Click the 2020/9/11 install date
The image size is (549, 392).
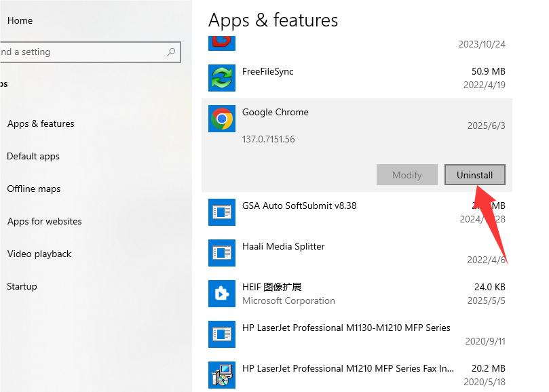click(485, 341)
